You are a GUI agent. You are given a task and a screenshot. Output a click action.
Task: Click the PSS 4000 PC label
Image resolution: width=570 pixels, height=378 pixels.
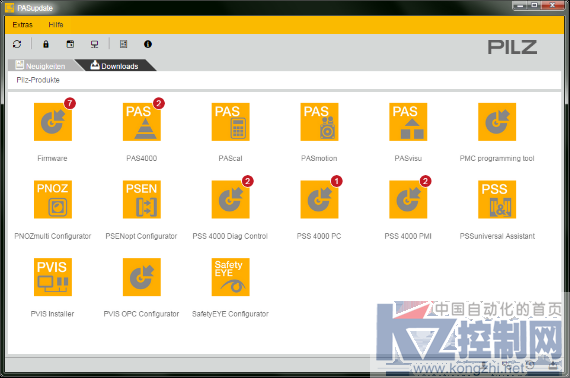319,236
